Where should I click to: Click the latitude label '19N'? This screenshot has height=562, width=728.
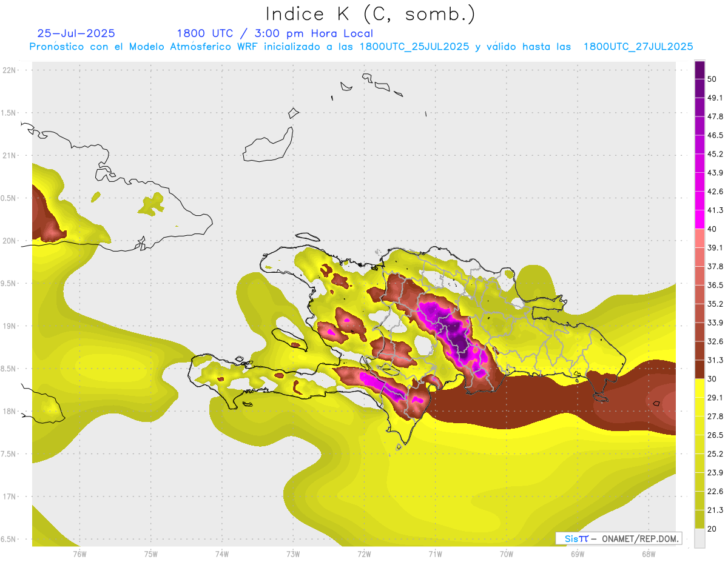[x=9, y=326]
